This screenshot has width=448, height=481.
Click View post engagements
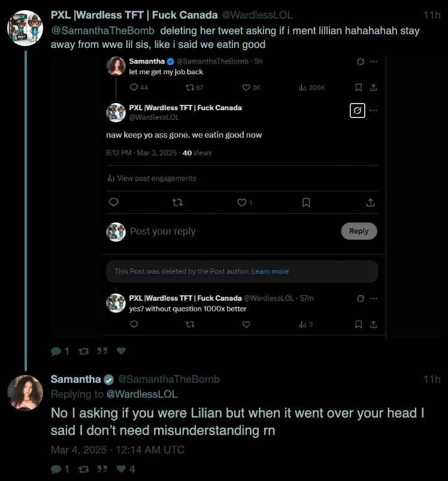point(156,179)
